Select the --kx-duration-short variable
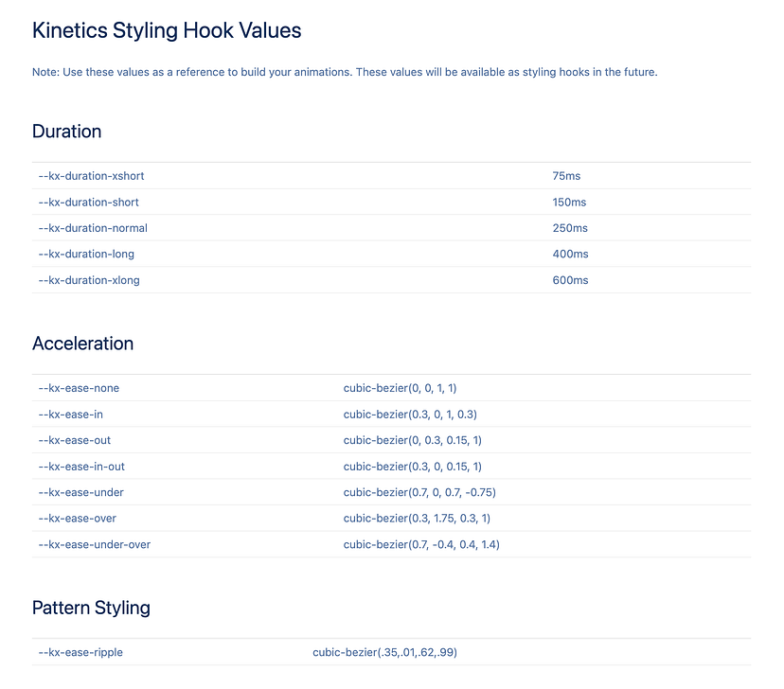 [88, 203]
